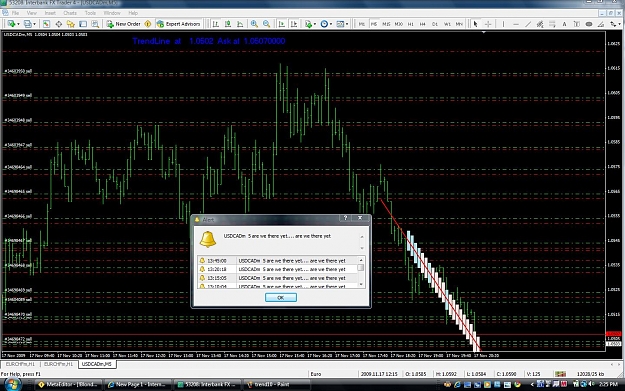Screen dimensions: 625x391
Task: Open the Help menu
Action: (133, 13)
